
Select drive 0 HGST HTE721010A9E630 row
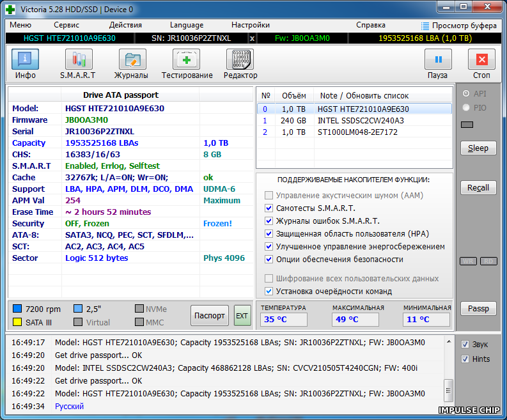pyautogui.click(x=354, y=109)
